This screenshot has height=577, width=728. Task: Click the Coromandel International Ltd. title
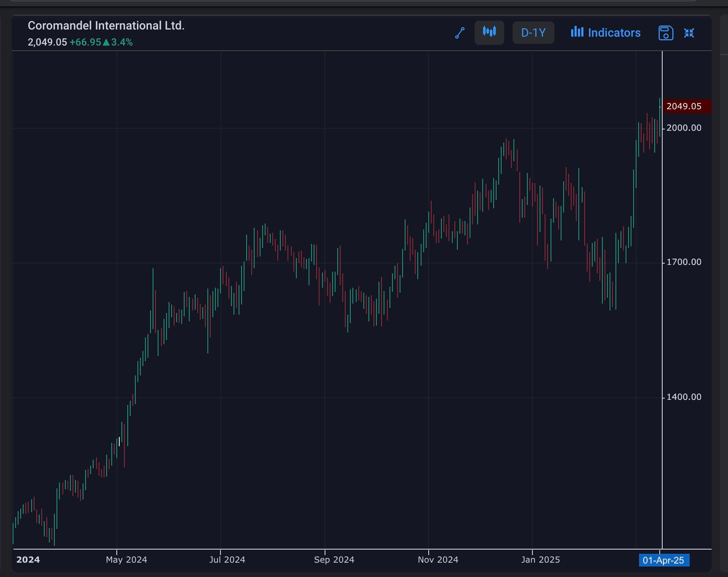(106, 26)
